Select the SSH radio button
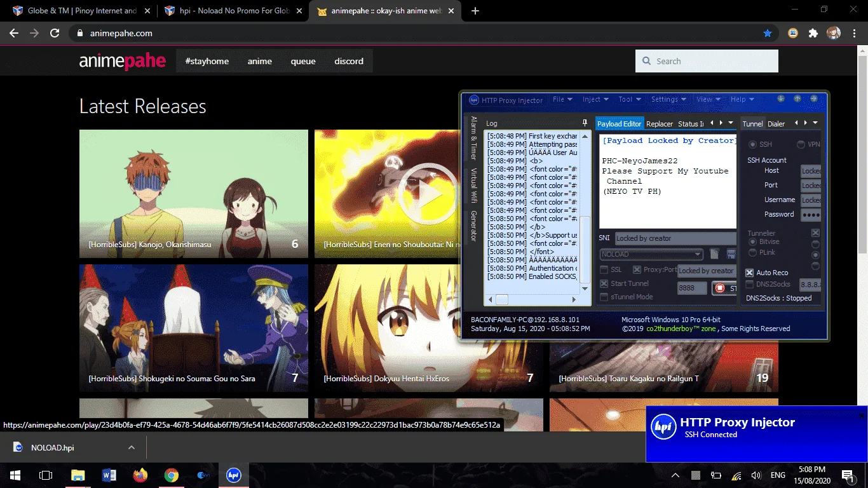Screen dimensions: 868x488 coord(753,145)
